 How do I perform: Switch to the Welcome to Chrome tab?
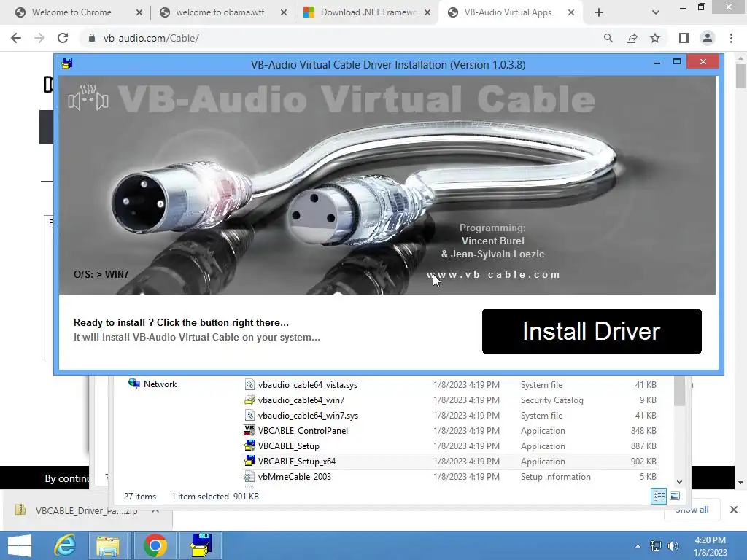pyautogui.click(x=71, y=12)
